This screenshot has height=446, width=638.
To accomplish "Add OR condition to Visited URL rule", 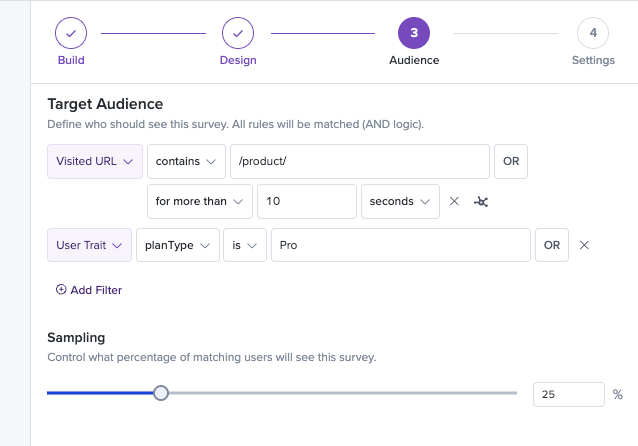I will 511,161.
